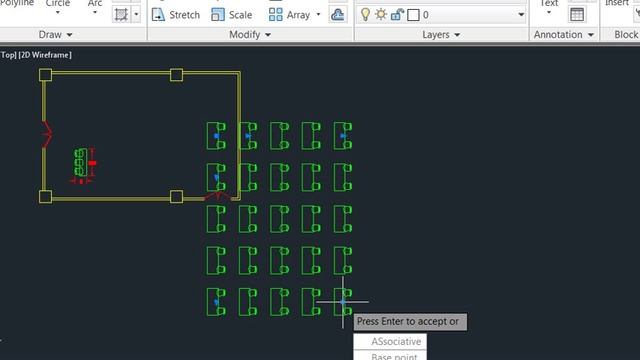The width and height of the screenshot is (640, 360).
Task: Click the Offset tool icon
Action: (338, 15)
